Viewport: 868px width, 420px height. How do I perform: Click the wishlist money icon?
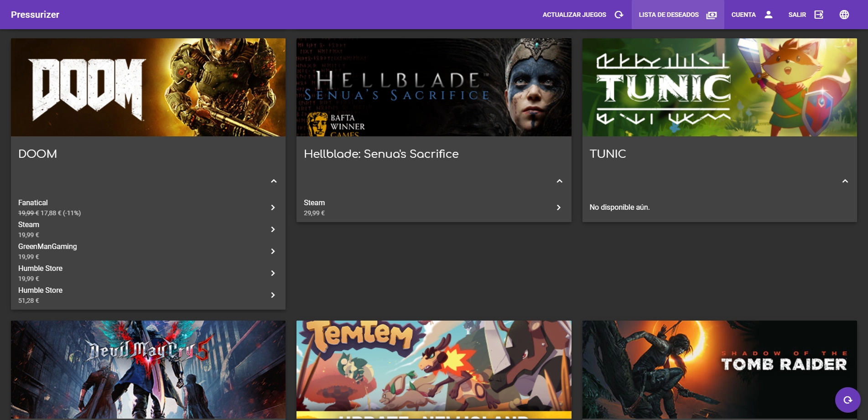point(712,15)
